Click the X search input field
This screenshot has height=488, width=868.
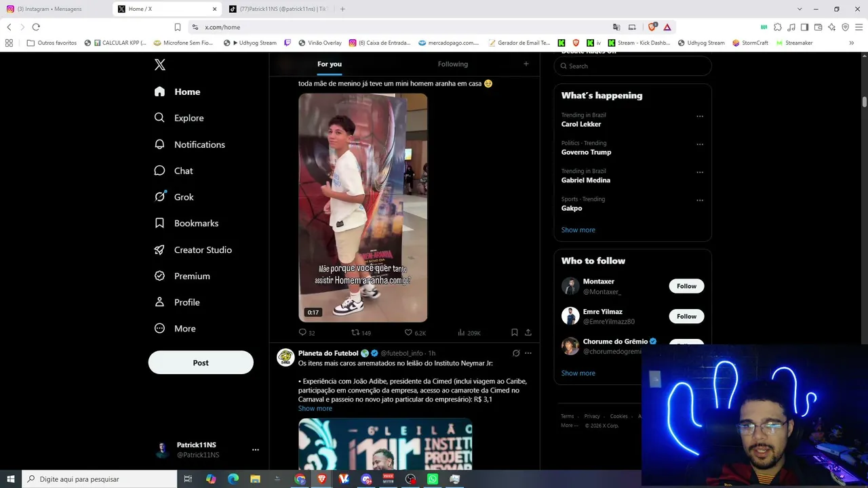633,66
